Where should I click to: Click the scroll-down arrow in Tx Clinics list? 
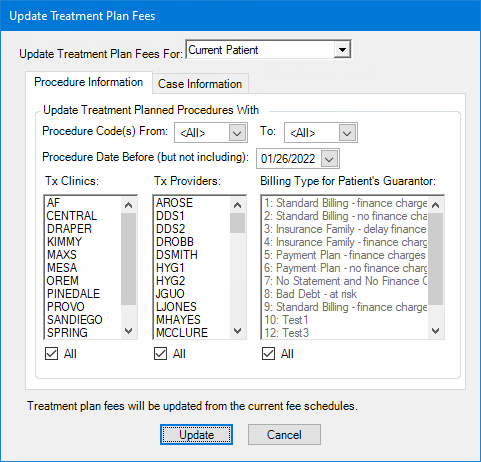(129, 331)
